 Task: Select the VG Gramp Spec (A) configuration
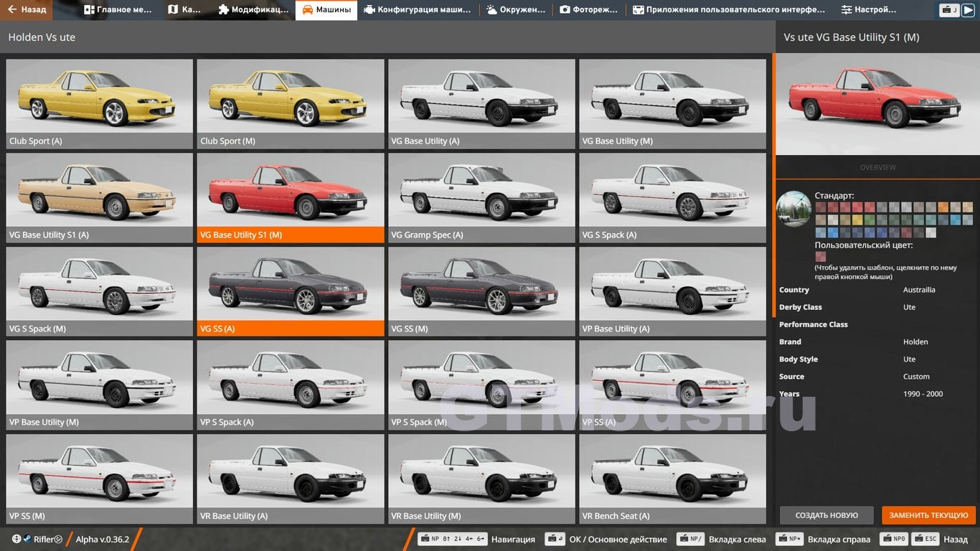[x=481, y=198]
